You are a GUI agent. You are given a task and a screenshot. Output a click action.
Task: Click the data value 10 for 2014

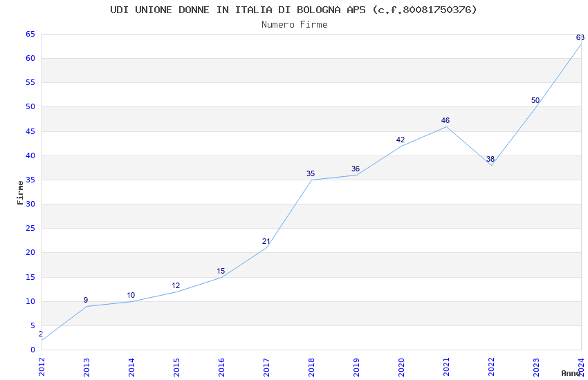coord(131,295)
